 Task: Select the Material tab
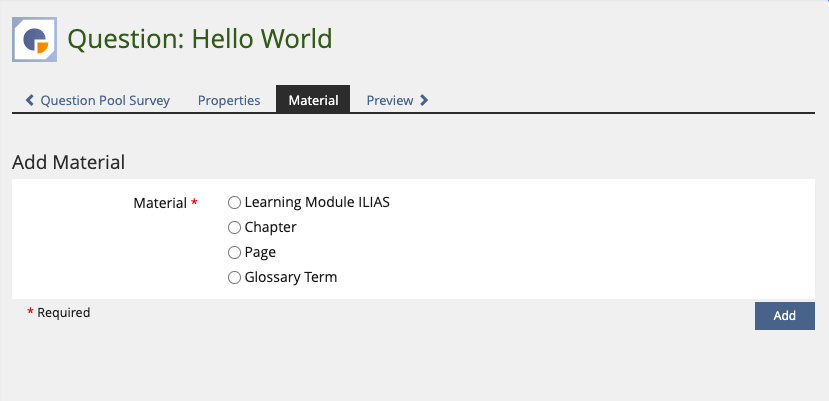pyautogui.click(x=313, y=100)
